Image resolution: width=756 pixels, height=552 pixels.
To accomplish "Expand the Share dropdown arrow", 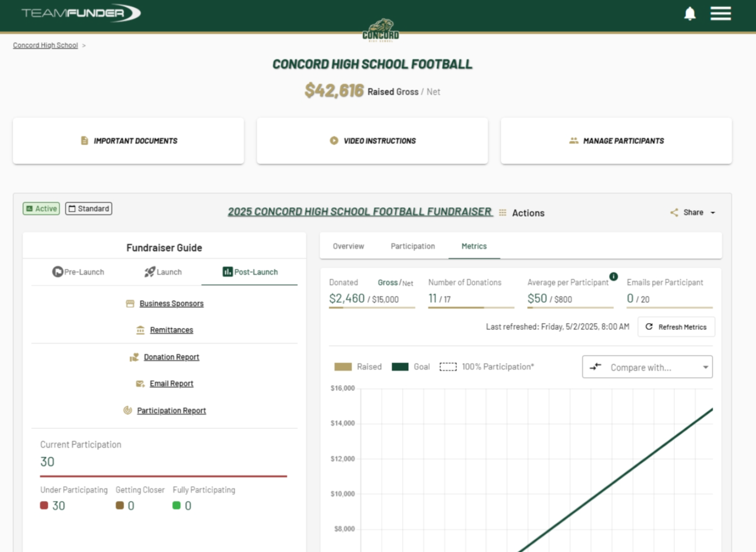I will [713, 213].
